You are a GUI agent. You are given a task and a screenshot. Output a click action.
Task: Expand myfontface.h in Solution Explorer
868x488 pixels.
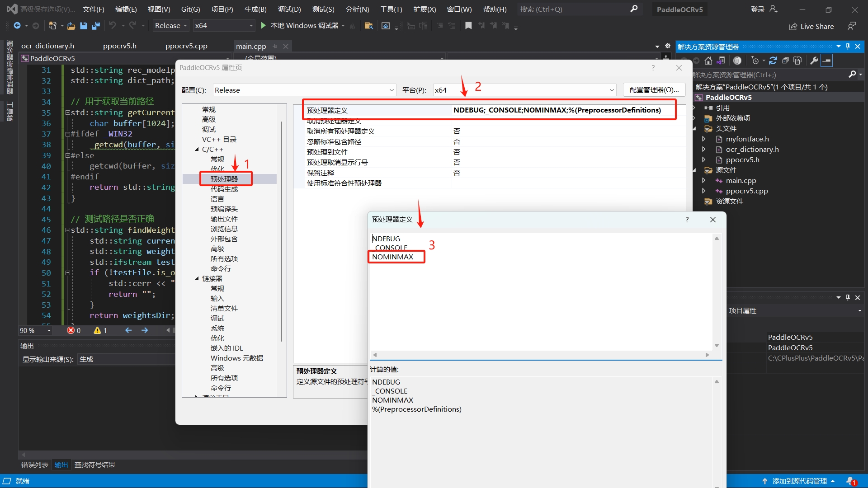[703, 139]
